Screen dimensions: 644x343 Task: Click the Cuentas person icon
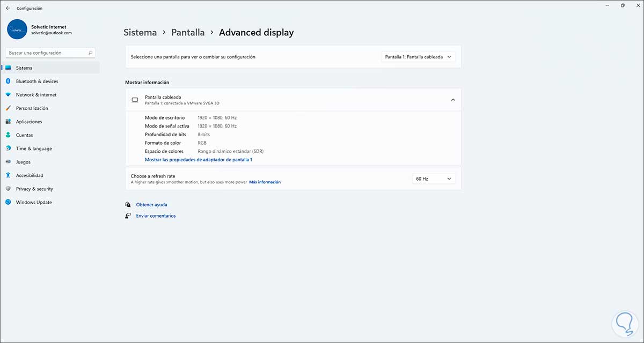(8, 135)
